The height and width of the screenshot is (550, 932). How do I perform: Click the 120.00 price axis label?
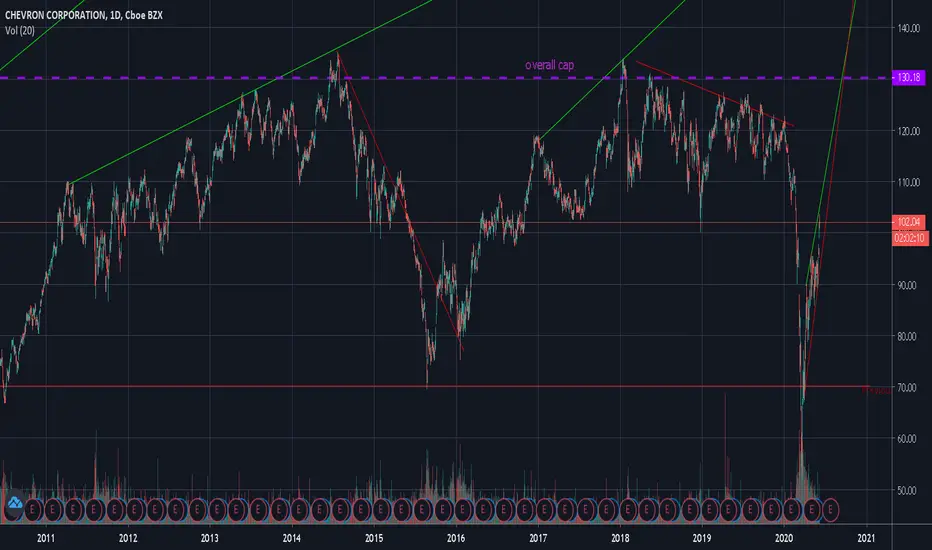click(x=908, y=131)
